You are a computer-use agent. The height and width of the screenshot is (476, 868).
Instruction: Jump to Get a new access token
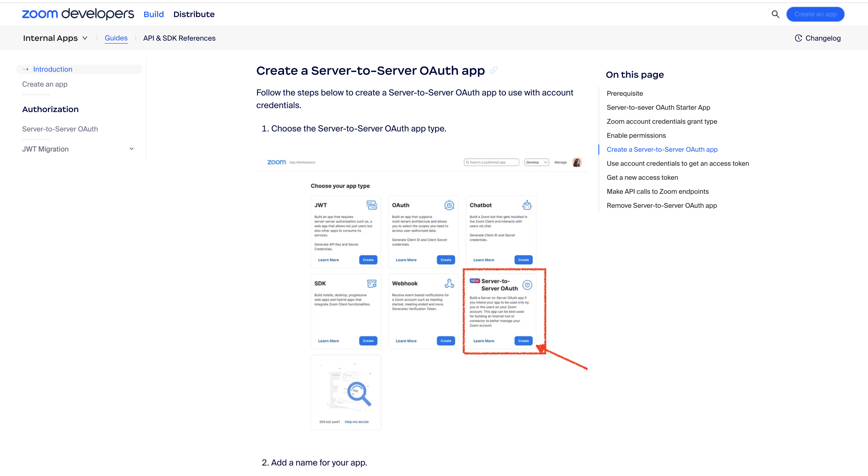point(642,177)
